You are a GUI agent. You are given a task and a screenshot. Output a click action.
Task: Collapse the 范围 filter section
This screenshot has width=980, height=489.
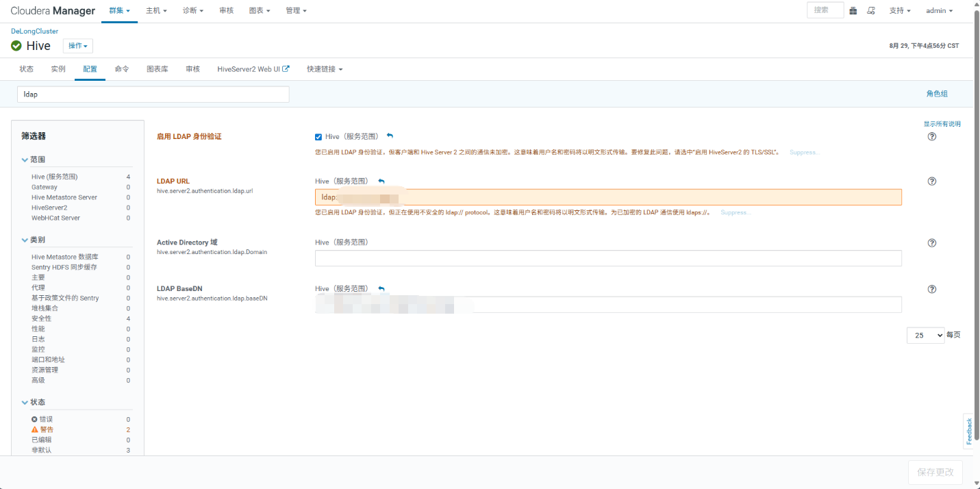(34, 160)
